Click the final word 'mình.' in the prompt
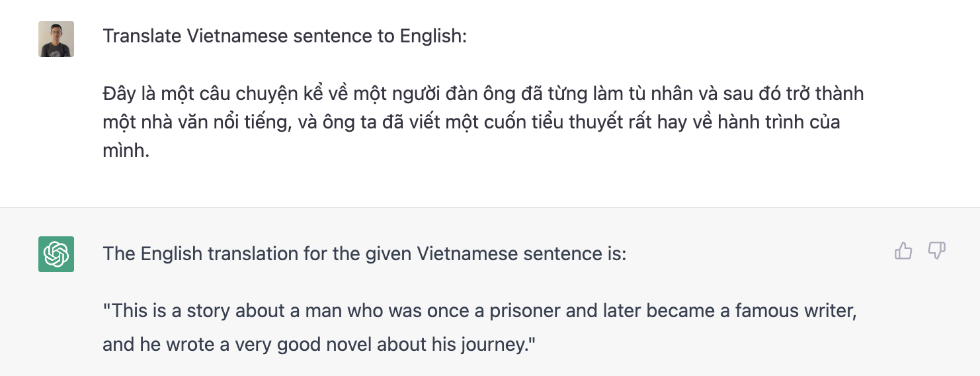 126,152
